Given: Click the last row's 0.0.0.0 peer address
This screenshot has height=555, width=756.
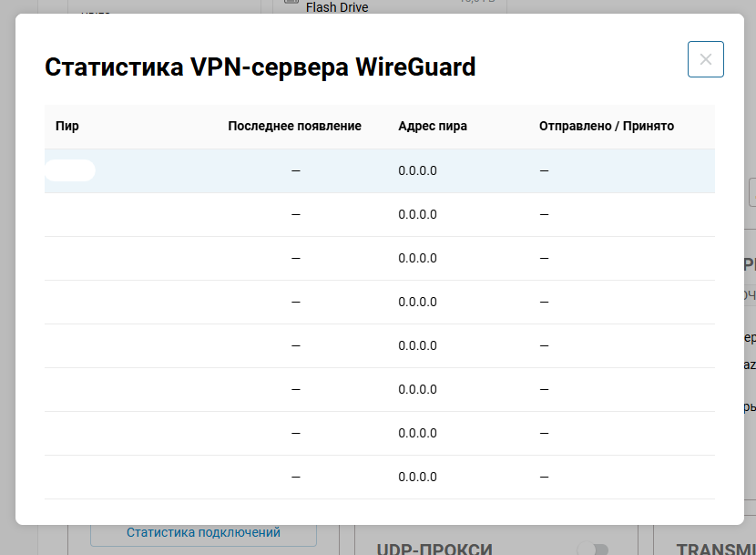Looking at the screenshot, I should click(x=417, y=477).
